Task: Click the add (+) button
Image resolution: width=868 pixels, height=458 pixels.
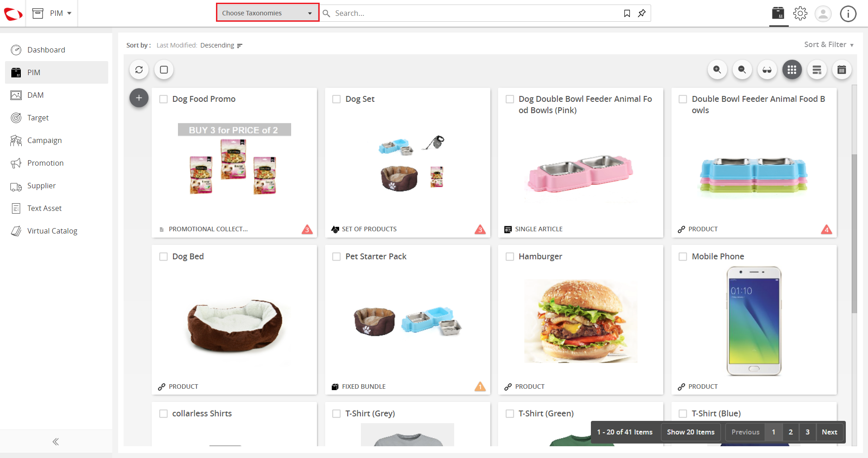Action: pos(139,98)
